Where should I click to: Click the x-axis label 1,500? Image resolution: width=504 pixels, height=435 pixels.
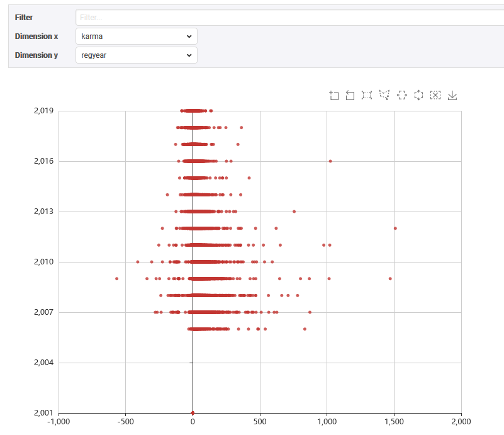click(394, 422)
